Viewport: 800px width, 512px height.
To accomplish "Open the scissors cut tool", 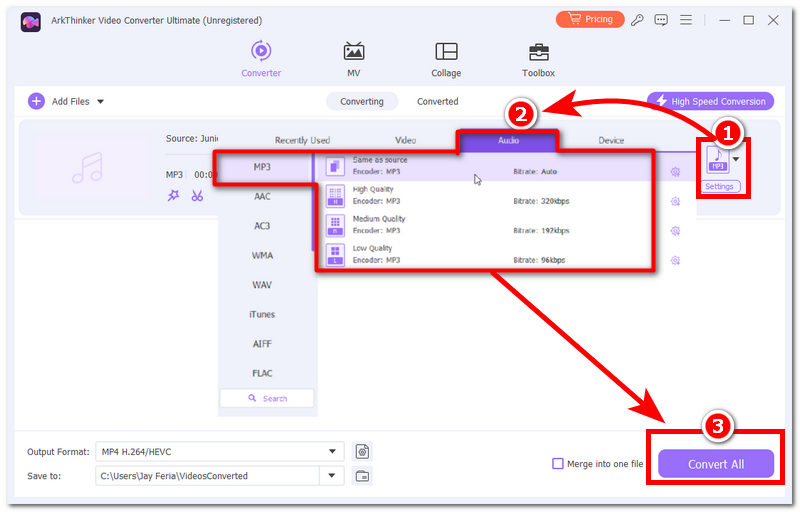I will 197,195.
